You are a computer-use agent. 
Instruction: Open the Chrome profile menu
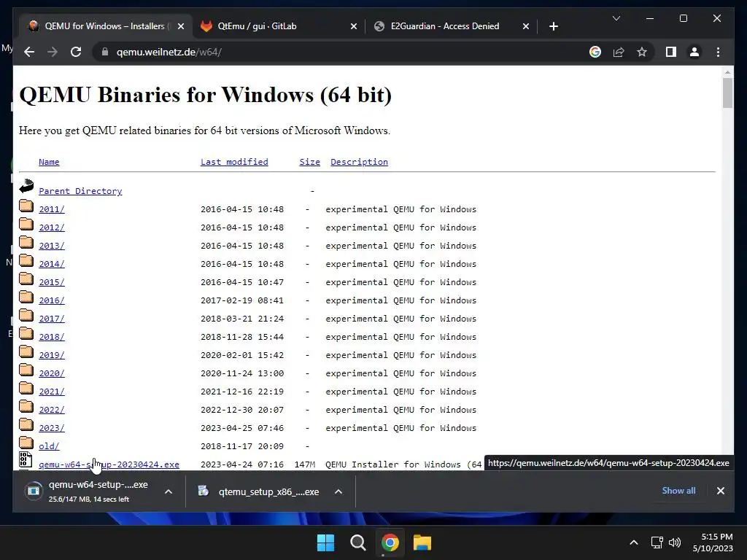point(694,52)
